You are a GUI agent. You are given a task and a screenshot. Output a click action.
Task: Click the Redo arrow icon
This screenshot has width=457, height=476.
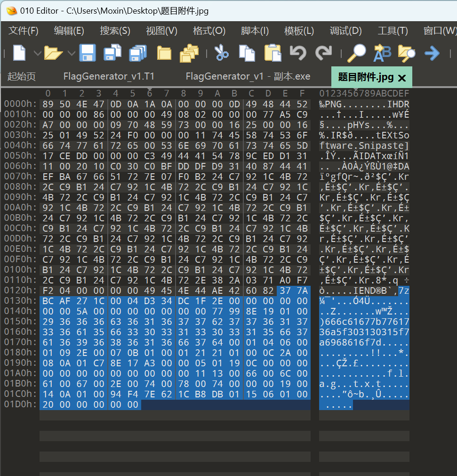click(323, 53)
